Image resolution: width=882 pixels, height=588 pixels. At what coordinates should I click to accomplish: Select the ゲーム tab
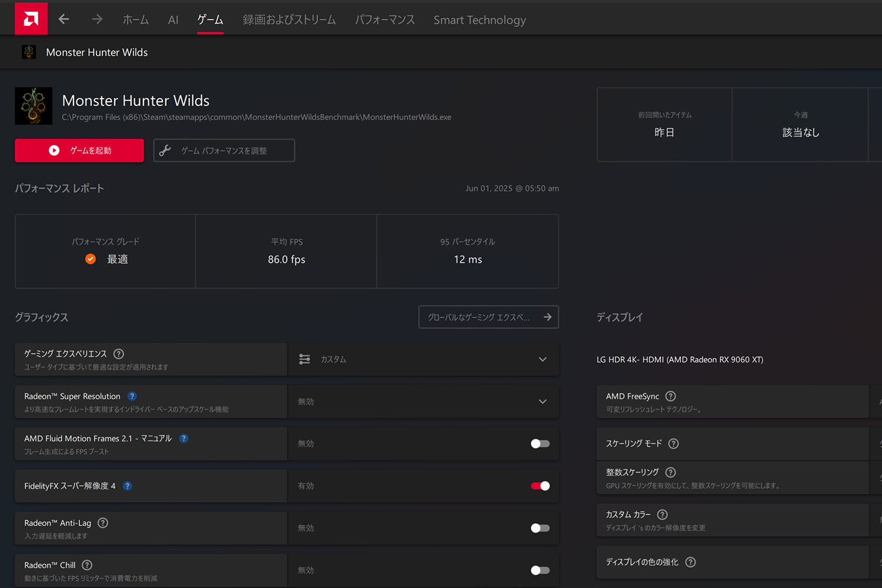click(211, 19)
